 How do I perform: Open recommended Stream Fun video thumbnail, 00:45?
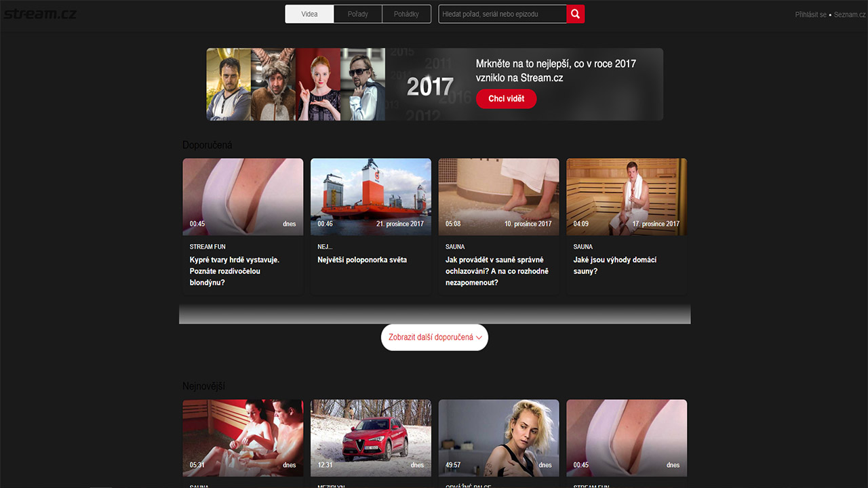point(243,197)
